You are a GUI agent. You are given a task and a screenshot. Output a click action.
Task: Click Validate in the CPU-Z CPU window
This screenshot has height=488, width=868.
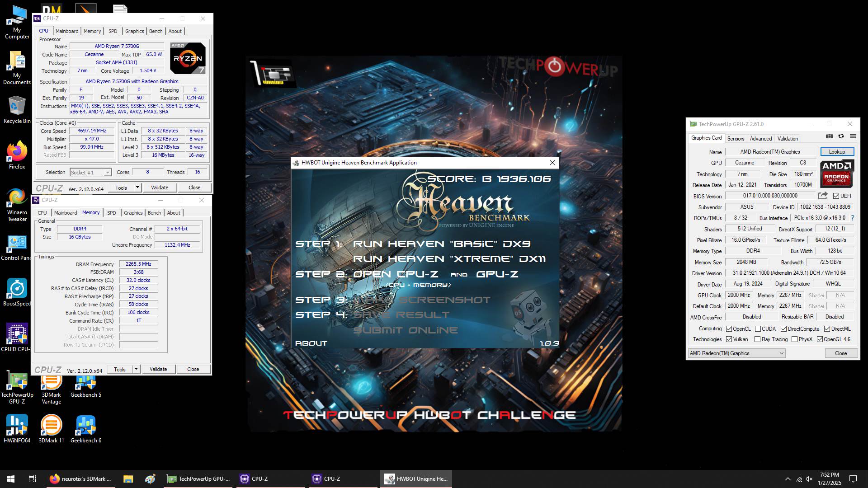click(160, 188)
